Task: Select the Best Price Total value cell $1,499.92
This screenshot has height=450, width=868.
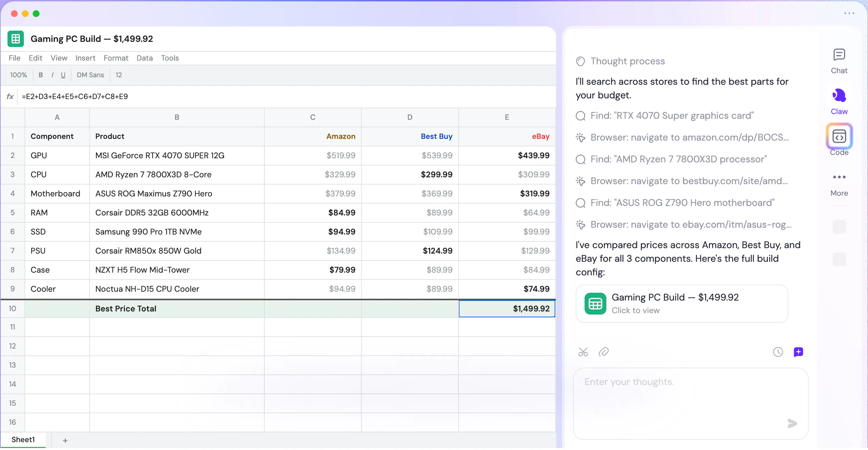Action: (x=507, y=308)
